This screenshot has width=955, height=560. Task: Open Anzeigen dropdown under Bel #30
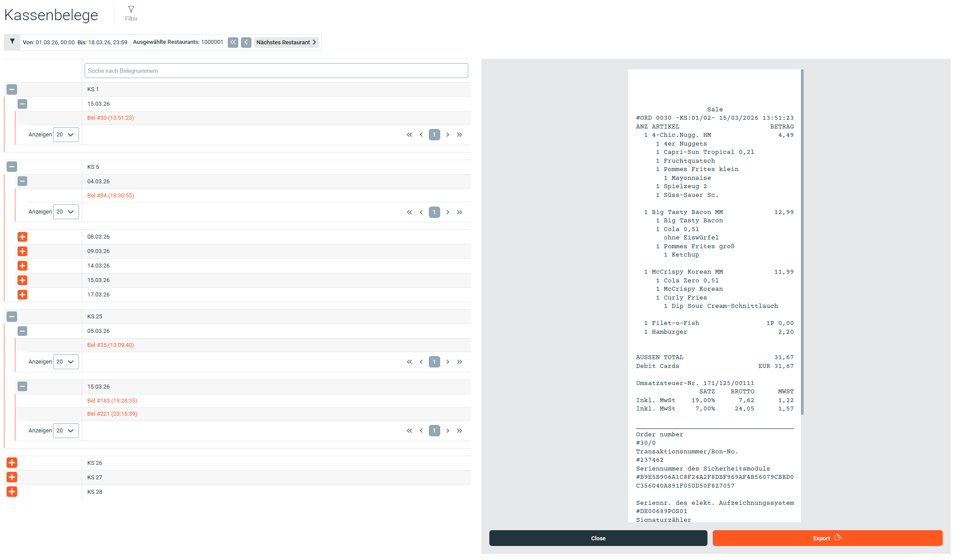pos(66,135)
